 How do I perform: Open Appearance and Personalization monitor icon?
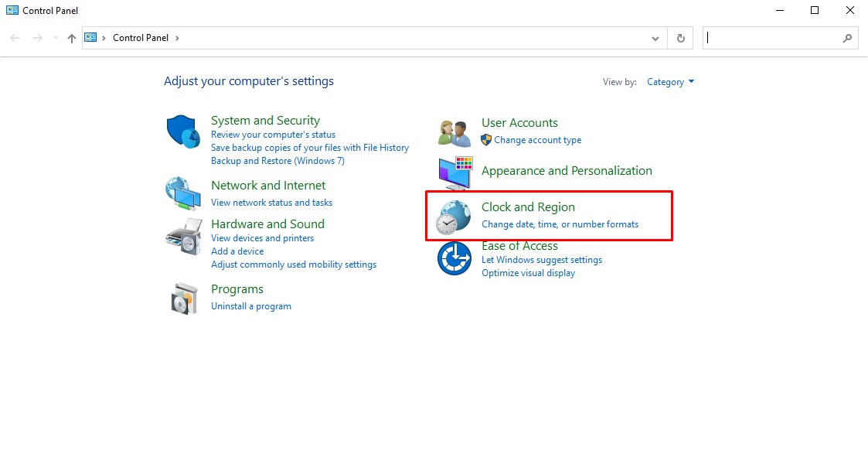453,170
